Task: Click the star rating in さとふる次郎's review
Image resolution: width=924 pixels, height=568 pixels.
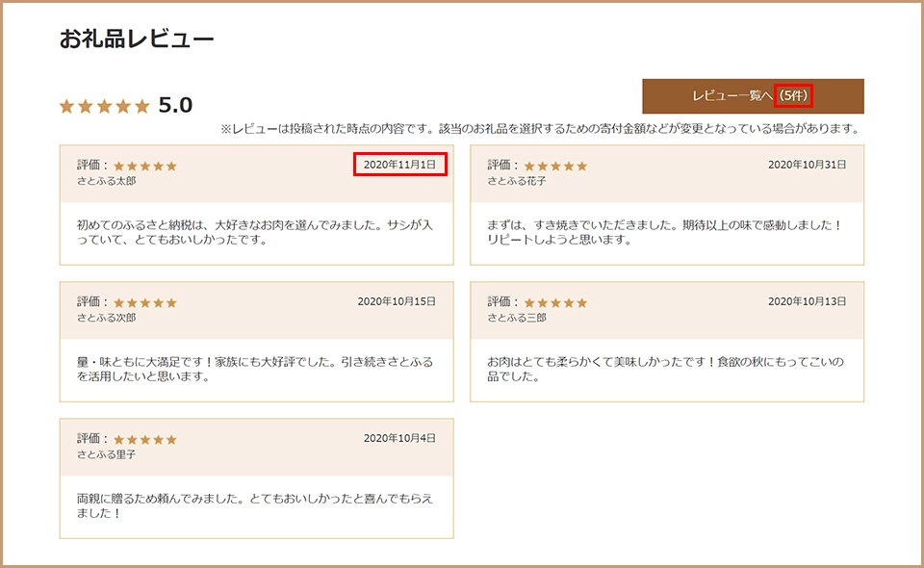Action: (x=145, y=303)
